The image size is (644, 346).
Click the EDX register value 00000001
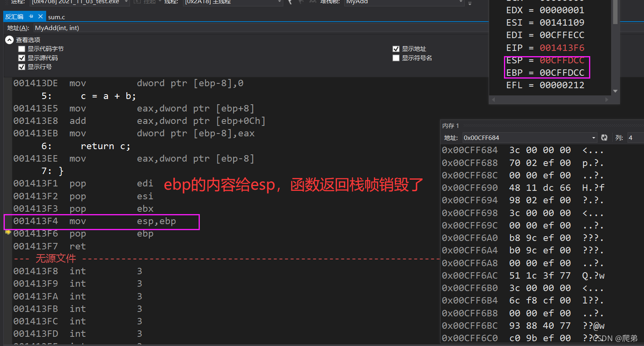coord(562,10)
